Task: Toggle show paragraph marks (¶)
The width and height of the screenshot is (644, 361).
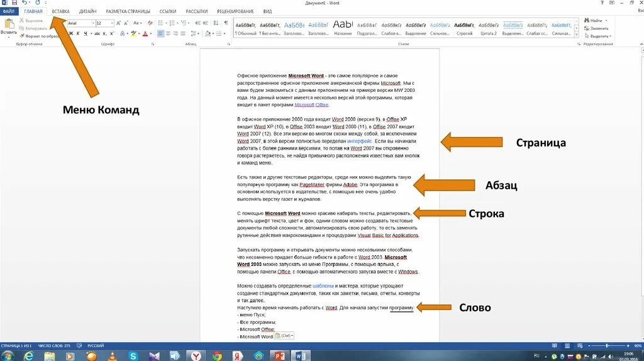Action: tap(226, 23)
